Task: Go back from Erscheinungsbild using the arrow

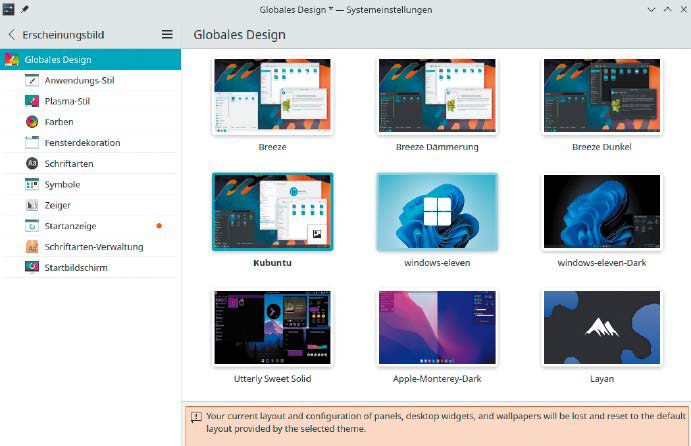Action: pos(12,34)
